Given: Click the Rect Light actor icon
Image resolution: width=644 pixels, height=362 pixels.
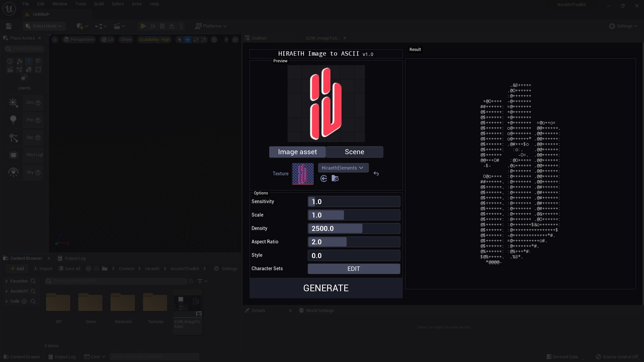Looking at the screenshot, I should (14, 155).
